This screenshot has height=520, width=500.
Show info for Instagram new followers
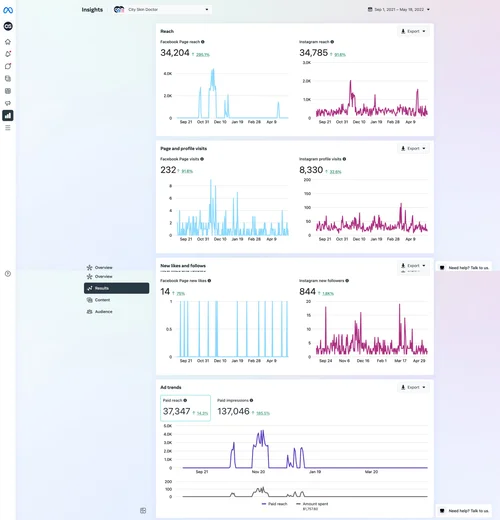pos(347,281)
